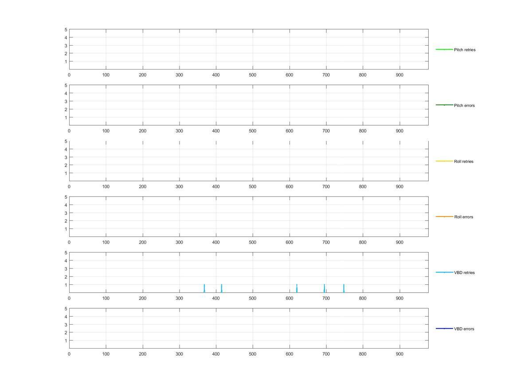
Task: Click the 500 x-axis tick of Pitch errors plot
Action: (253, 131)
